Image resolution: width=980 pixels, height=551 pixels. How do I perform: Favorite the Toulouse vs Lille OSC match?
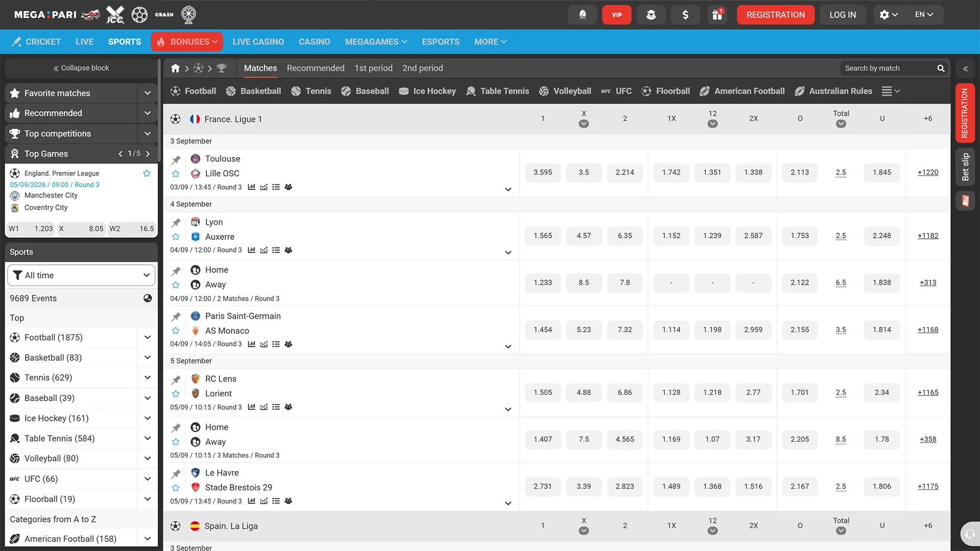pyautogui.click(x=176, y=174)
